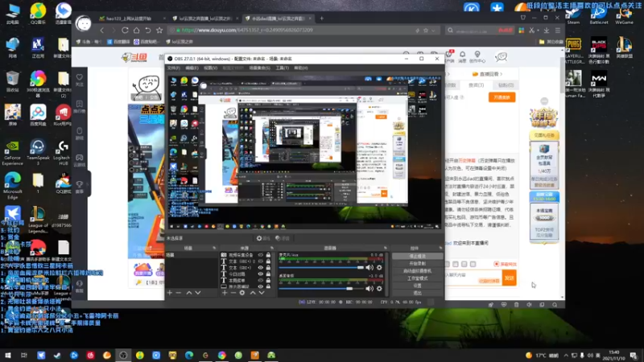The image size is (644, 362).
Task: Click browser back arrow
Action: (x=102, y=30)
